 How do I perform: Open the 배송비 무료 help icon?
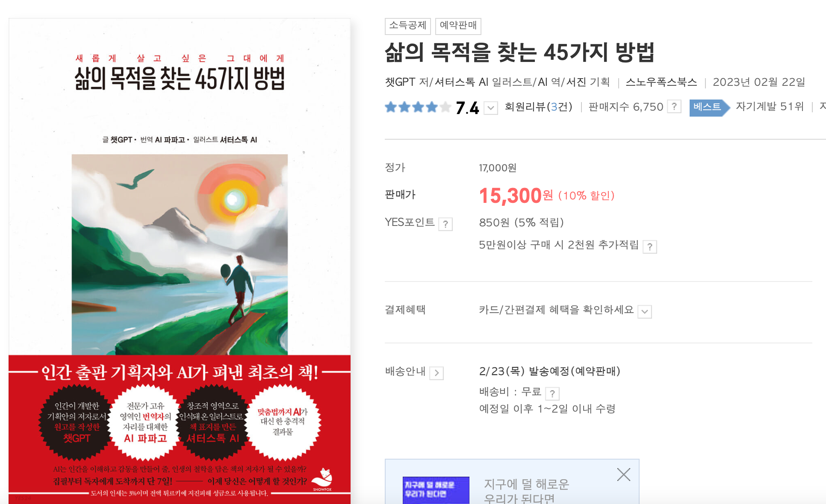click(552, 393)
